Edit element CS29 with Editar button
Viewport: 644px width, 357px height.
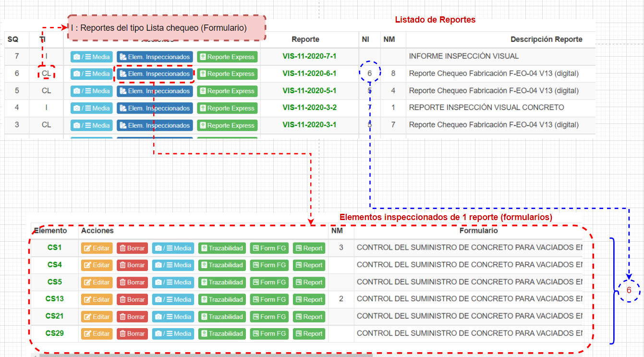click(x=97, y=333)
